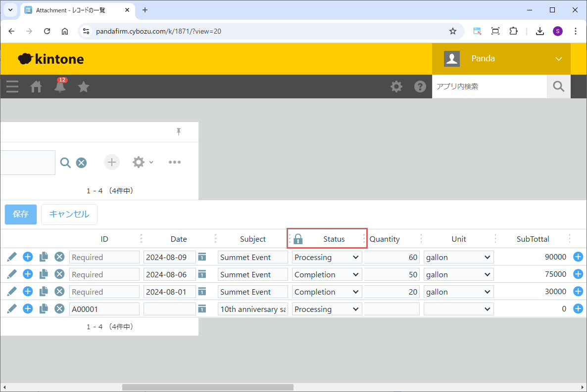Click the 保存 save button
Screen dimensions: 587x392
click(21, 215)
